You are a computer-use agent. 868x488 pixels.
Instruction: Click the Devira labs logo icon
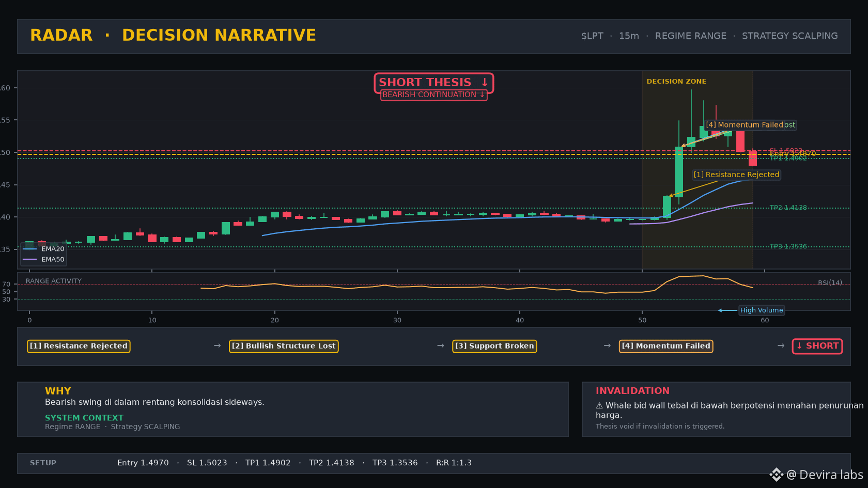[776, 475]
